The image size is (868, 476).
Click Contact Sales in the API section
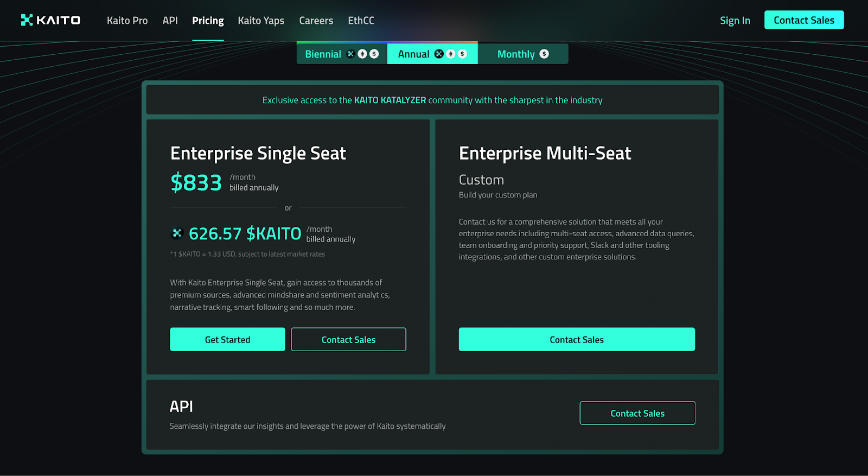pos(637,413)
